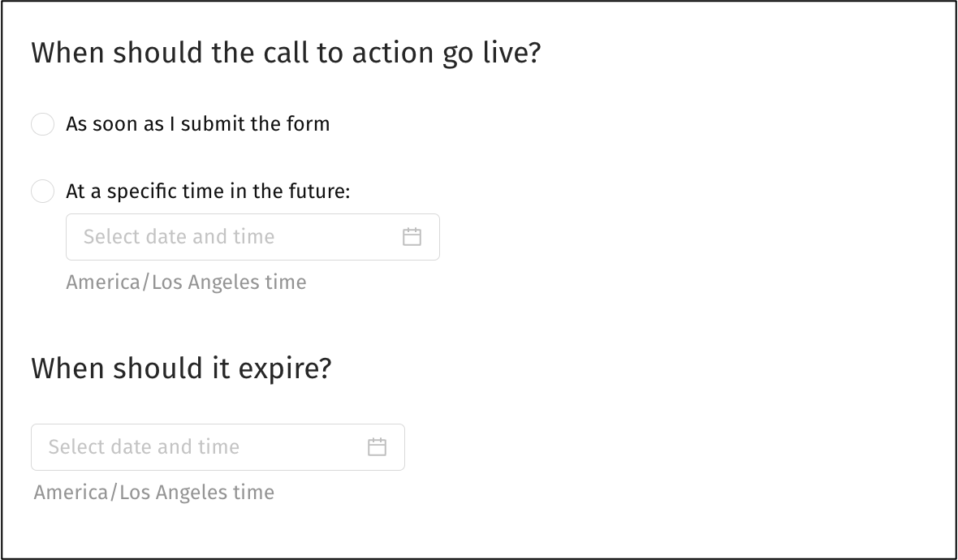958x560 pixels.
Task: Click the expiration 'Select date and time' field
Action: 203,447
